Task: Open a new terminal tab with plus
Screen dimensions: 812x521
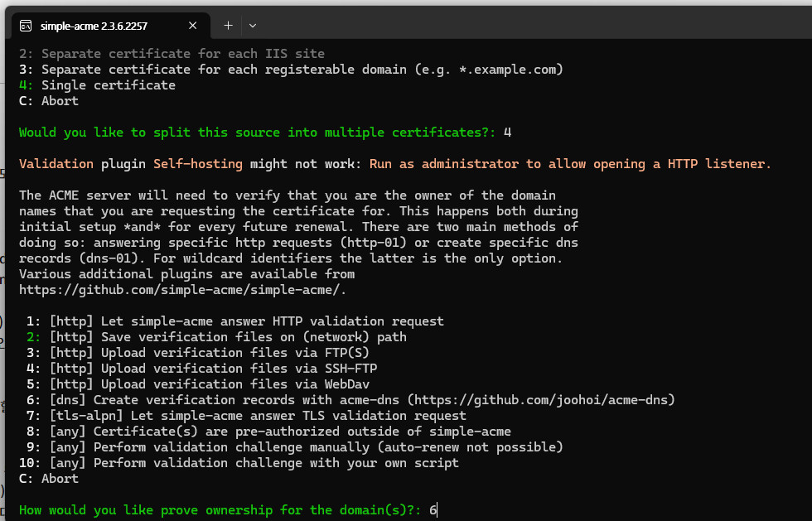Action: click(228, 26)
